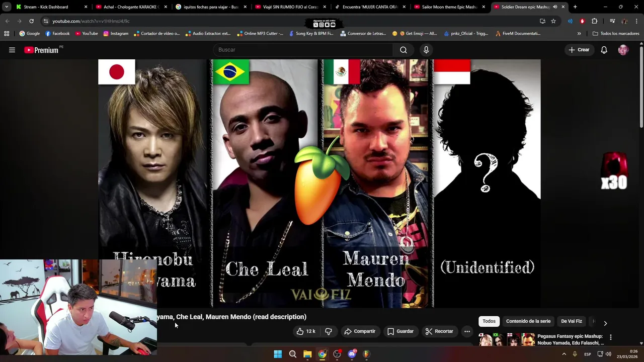Show next filter chips arrow
This screenshot has height=362, width=644.
click(x=605, y=323)
